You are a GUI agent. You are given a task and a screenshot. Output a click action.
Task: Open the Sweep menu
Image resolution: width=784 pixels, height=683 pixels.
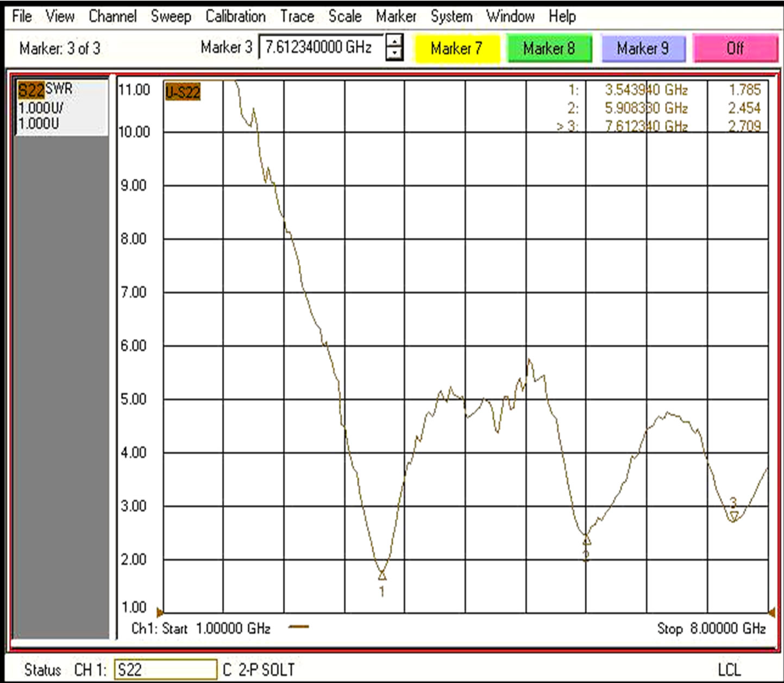tap(171, 16)
